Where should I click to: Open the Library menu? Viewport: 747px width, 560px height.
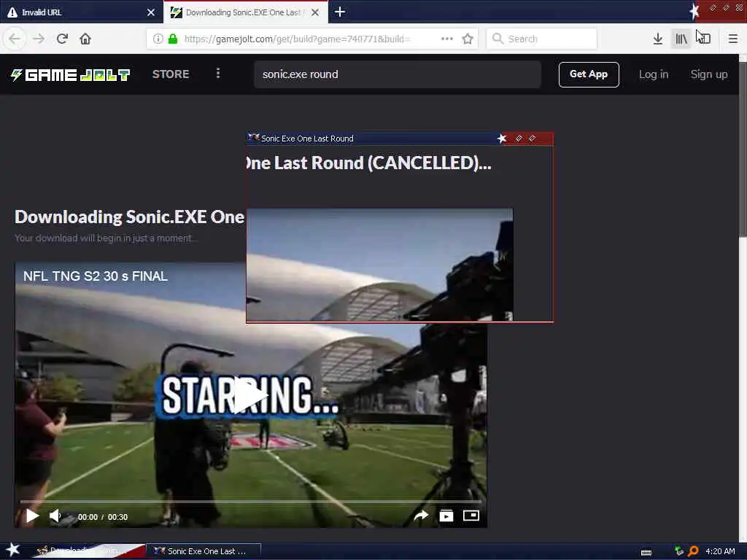[681, 39]
